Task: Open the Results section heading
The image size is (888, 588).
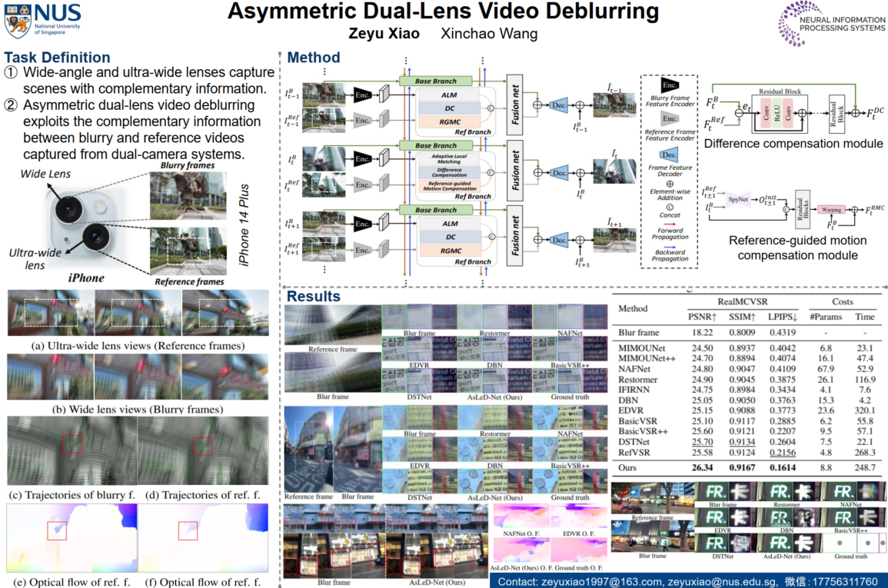Action: [x=314, y=297]
